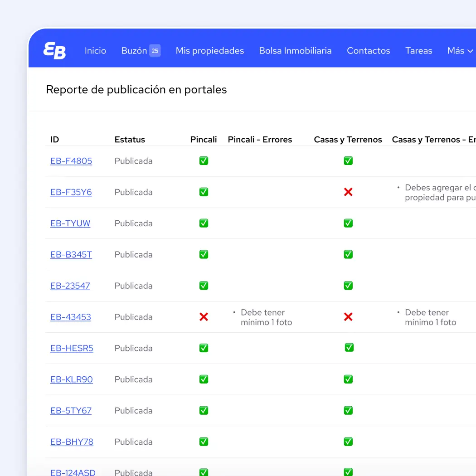Open property link EB-5TY67
The image size is (476, 476).
71,411
